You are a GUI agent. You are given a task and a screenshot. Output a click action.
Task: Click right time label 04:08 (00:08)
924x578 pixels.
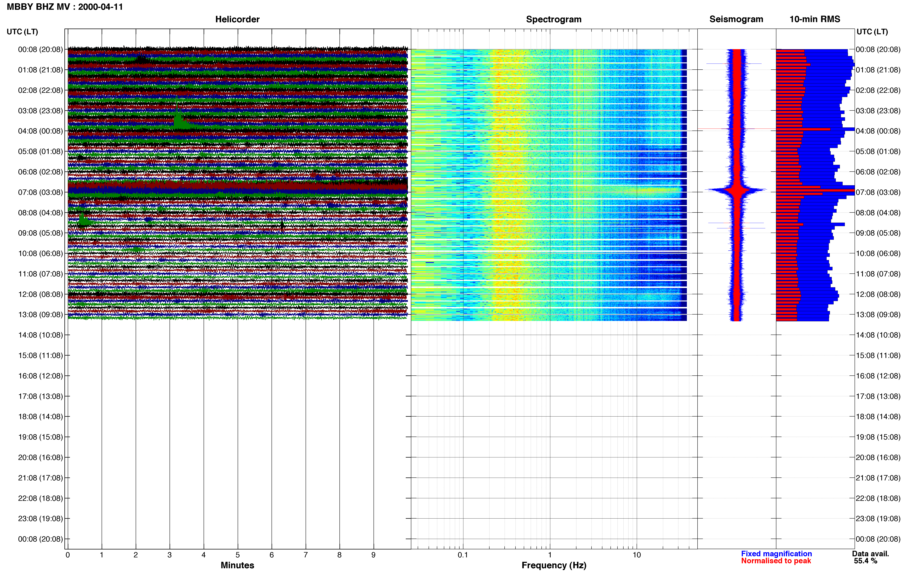[878, 131]
